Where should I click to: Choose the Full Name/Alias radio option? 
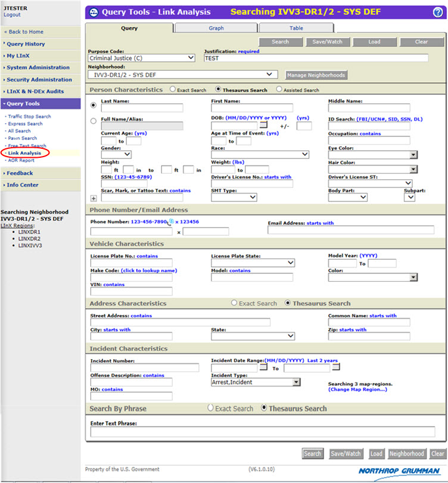coord(94,121)
